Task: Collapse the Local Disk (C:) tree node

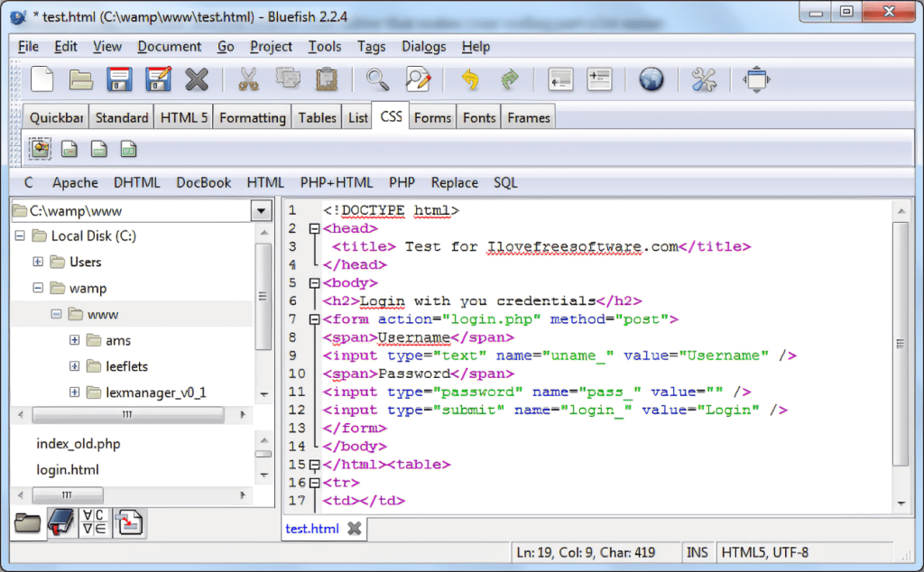Action: pos(20,235)
